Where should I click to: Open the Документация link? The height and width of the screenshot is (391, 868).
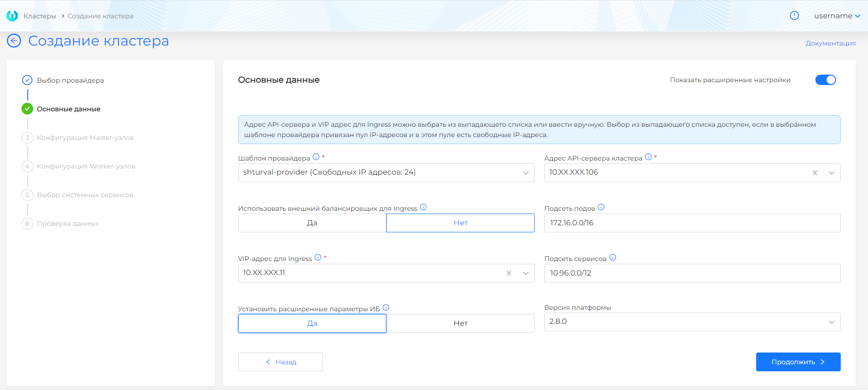point(830,43)
